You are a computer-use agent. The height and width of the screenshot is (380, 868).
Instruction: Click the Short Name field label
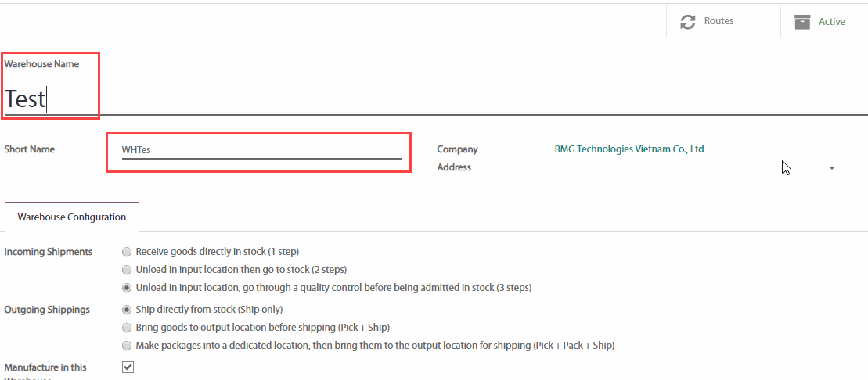tap(30, 149)
